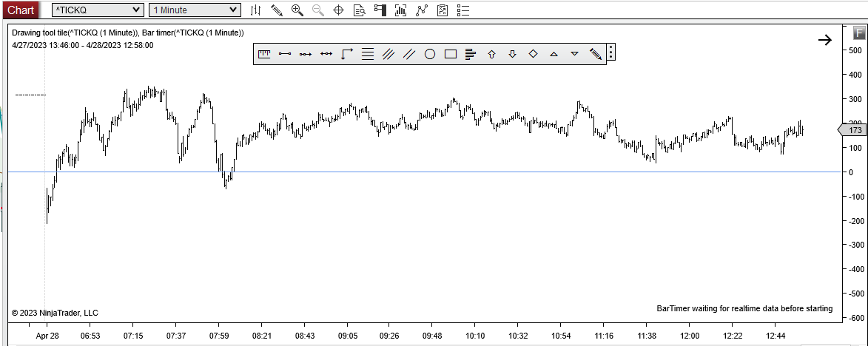Open the ^TICKQ instrument dropdown
The width and height of the screenshot is (868, 346).
click(x=98, y=10)
